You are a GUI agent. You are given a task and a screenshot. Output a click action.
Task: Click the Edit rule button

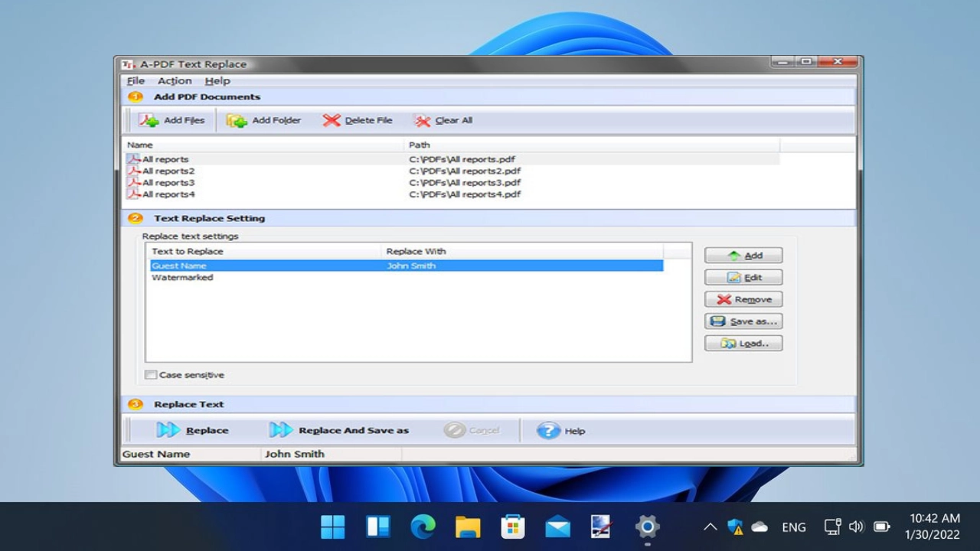[x=743, y=277]
